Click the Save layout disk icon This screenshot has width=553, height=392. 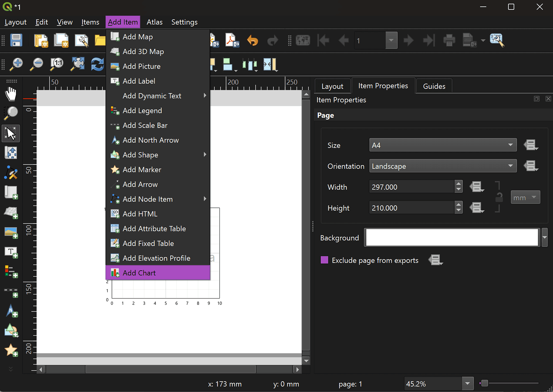[x=16, y=40]
